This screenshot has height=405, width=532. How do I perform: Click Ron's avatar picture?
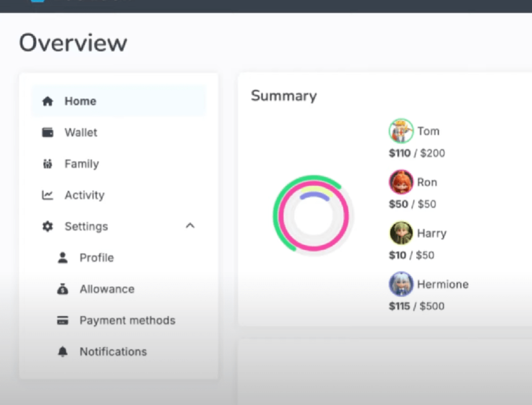401,182
